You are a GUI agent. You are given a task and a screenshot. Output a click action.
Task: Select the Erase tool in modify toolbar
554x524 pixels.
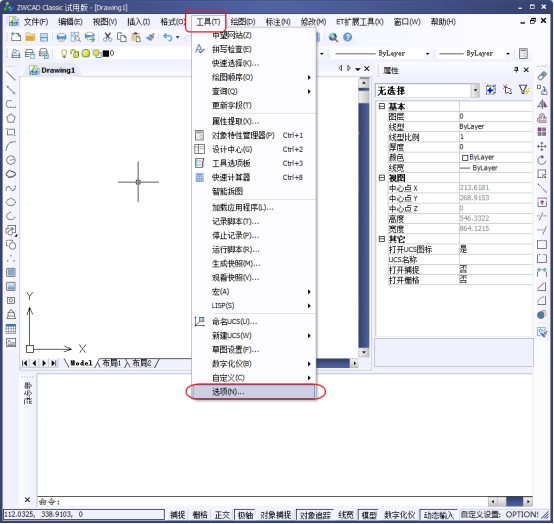[x=542, y=76]
